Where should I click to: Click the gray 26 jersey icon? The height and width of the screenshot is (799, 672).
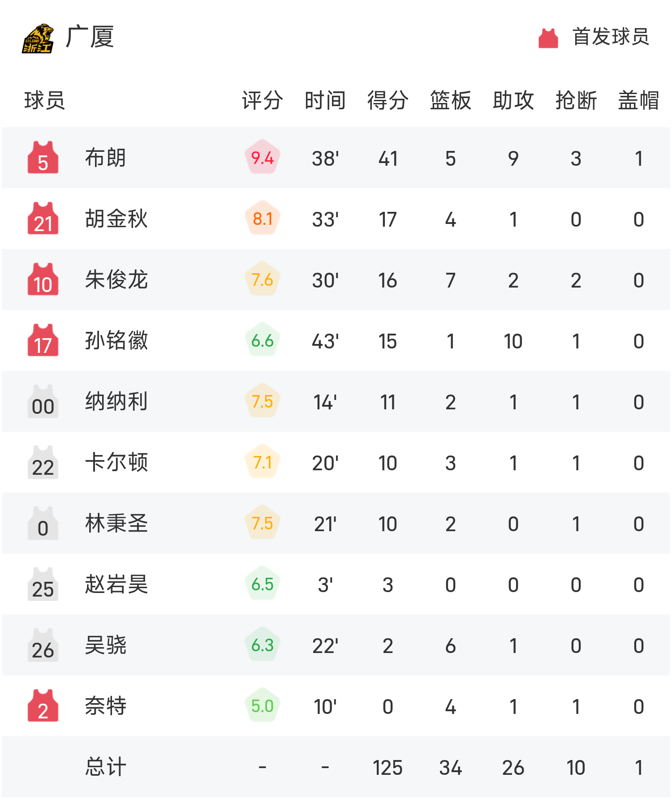click(43, 645)
